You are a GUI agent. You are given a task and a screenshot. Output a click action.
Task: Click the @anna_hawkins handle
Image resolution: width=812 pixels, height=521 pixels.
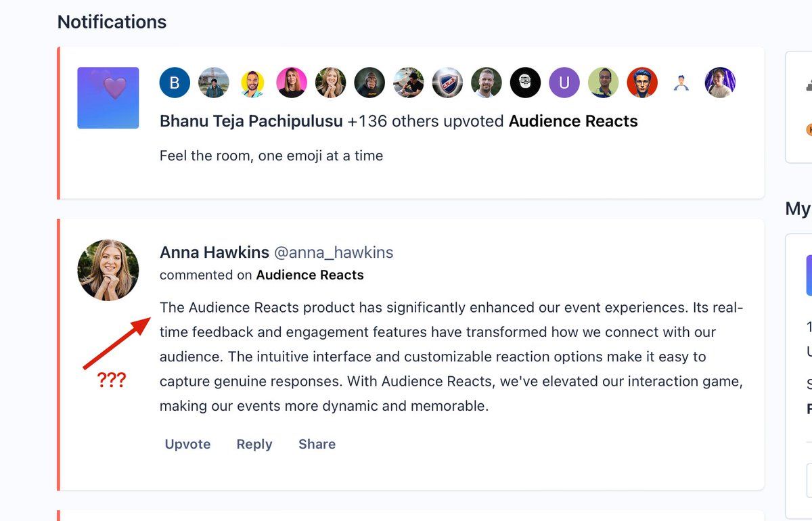point(333,252)
